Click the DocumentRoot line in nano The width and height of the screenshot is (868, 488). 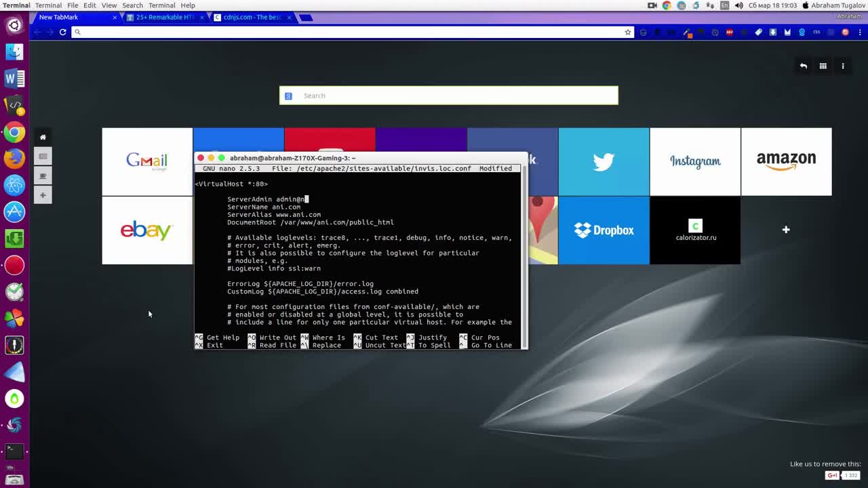pyautogui.click(x=311, y=222)
